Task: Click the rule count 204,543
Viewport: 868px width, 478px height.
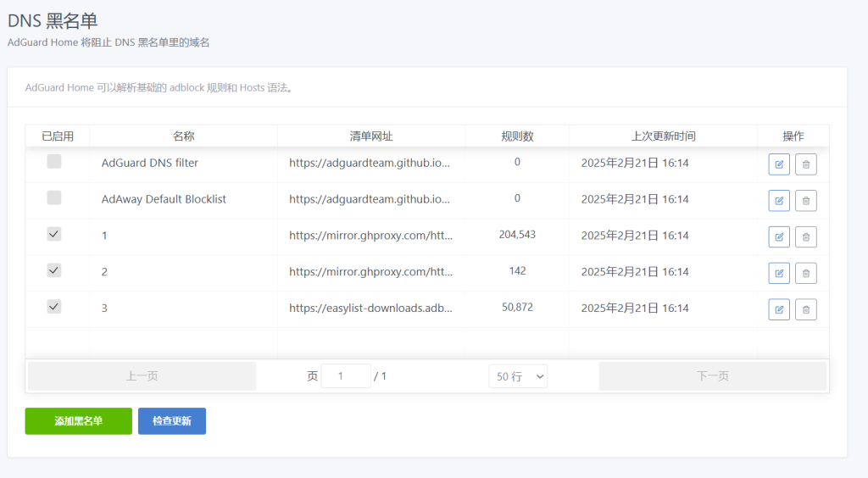Action: click(518, 235)
